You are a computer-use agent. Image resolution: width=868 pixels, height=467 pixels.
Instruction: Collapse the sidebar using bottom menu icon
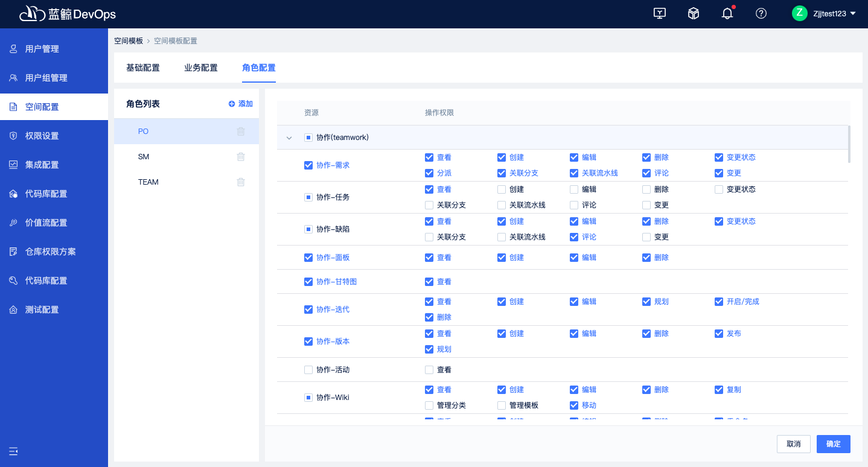(14, 451)
